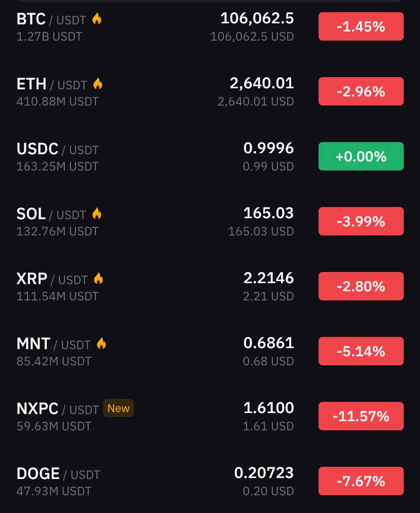This screenshot has width=420, height=513.
Task: Select the BTC price 106,062.5
Action: point(257,18)
